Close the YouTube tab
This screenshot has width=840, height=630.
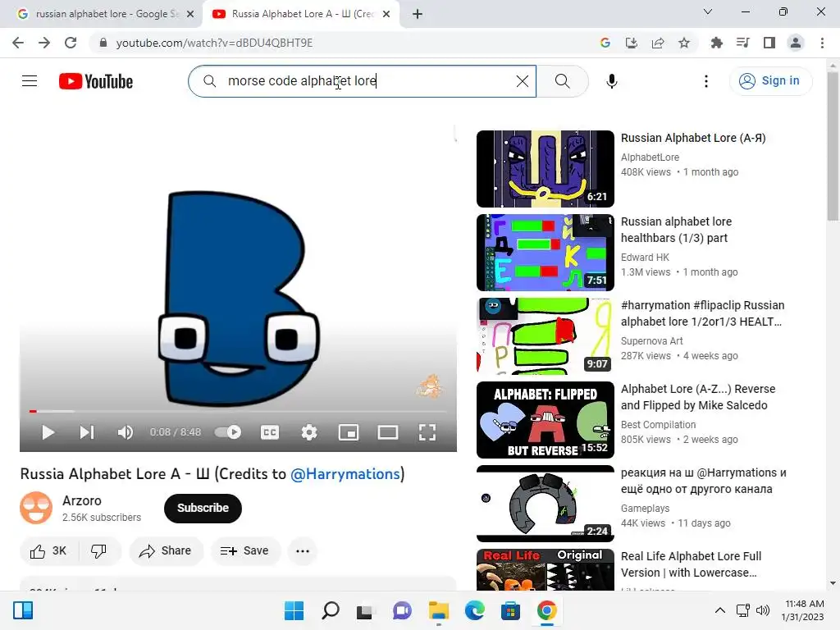(386, 14)
